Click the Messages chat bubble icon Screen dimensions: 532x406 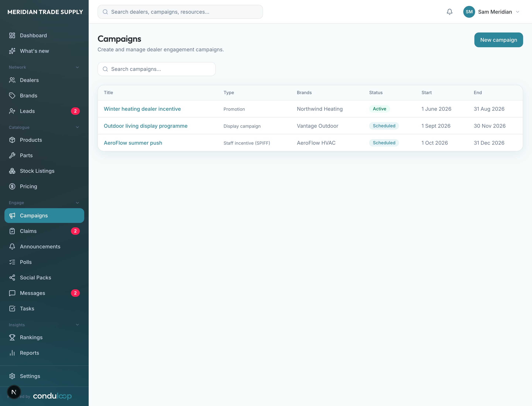12,293
